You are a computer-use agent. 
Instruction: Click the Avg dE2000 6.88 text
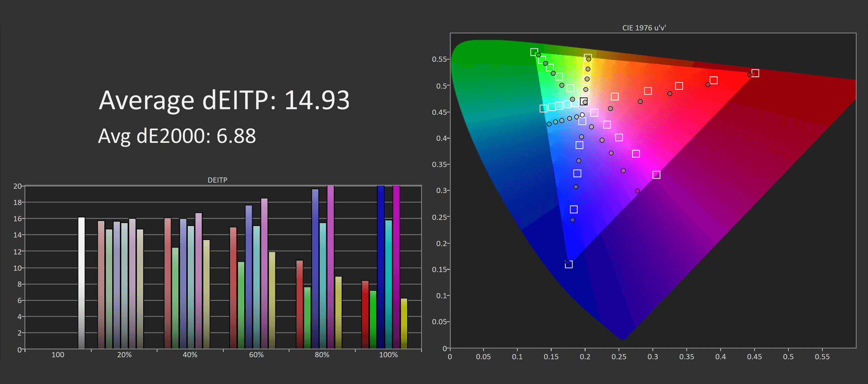tap(177, 136)
